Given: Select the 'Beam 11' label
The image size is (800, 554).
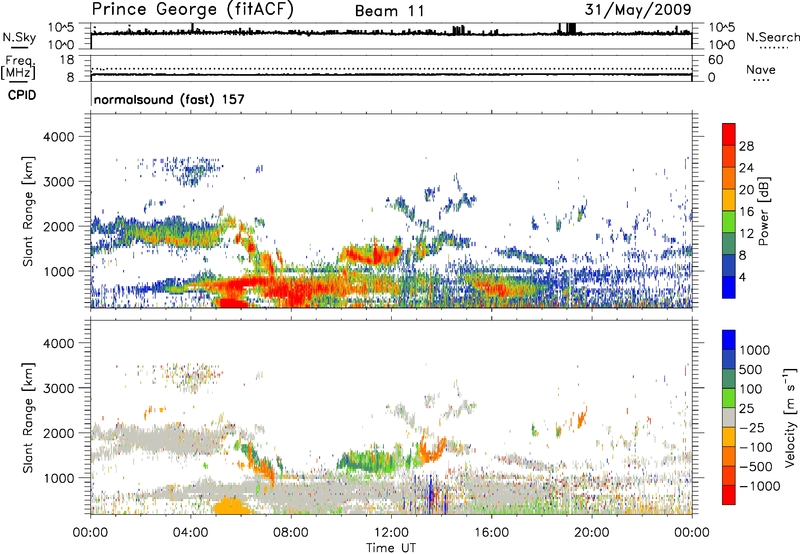Looking at the screenshot, I should (x=390, y=11).
